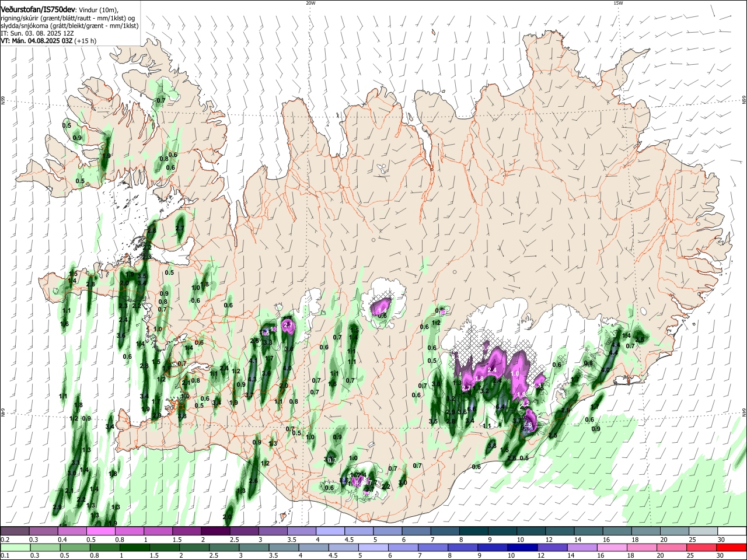Click the 4.3 rain value on the map

click(x=252, y=379)
